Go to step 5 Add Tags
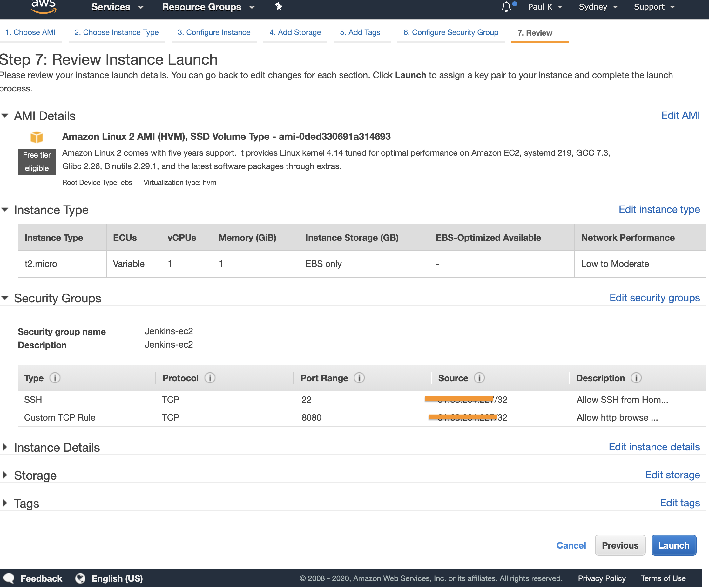Screen dimensions: 709x588 tap(360, 32)
